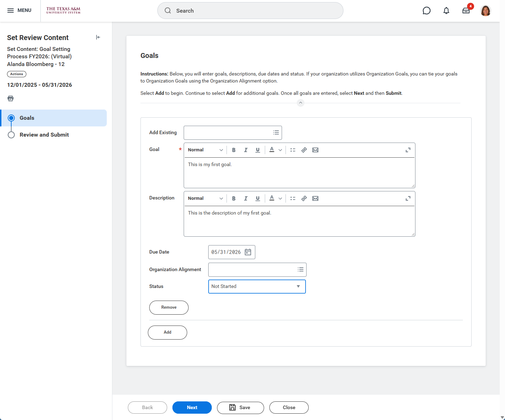Open the Due Date calendar picker
Viewport: 505px width, 420px height.
(248, 252)
